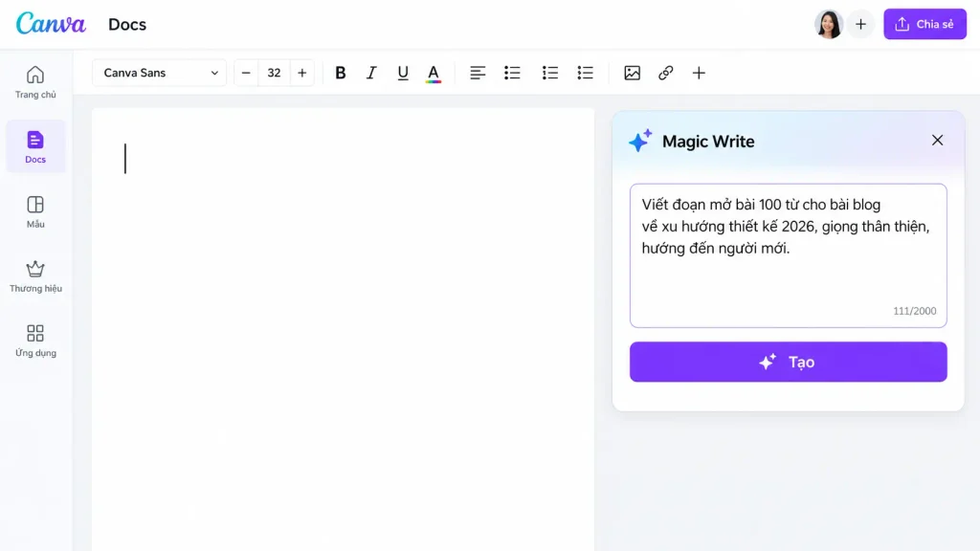Toggle italic formatting

point(371,73)
